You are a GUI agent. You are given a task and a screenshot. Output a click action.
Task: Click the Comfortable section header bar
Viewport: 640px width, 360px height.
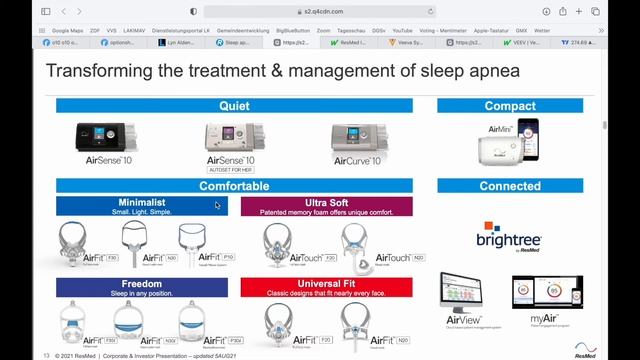[x=234, y=186]
